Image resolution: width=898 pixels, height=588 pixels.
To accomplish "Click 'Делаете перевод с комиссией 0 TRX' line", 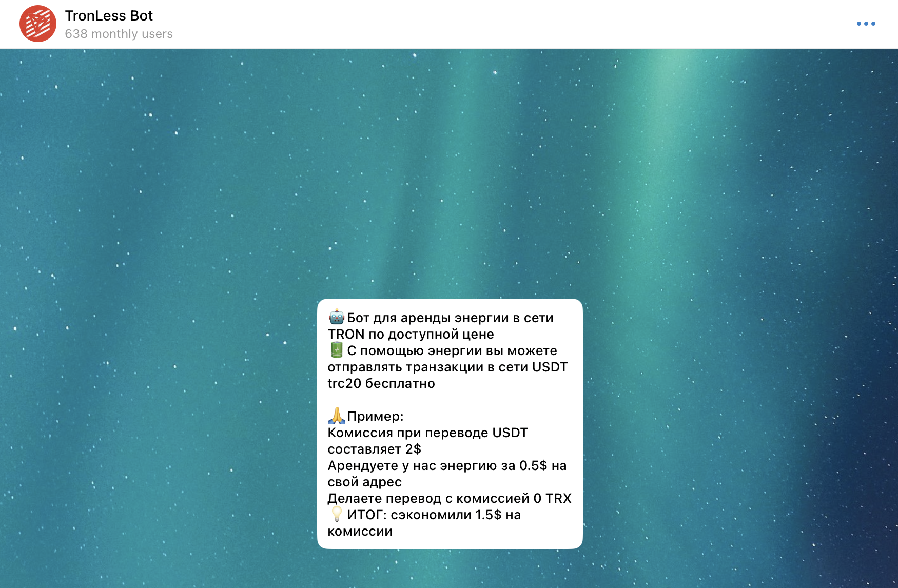I will coord(449,499).
